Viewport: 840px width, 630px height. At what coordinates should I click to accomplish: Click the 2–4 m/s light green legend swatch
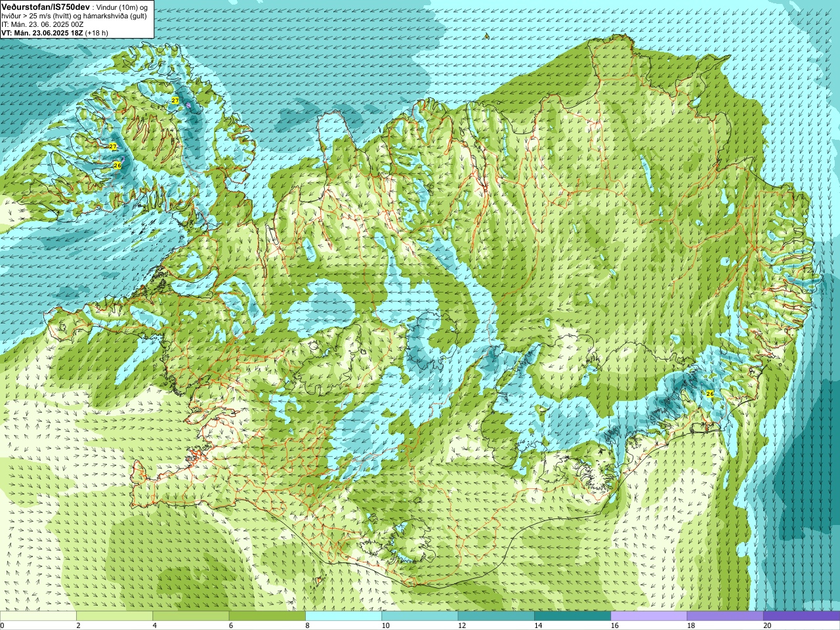point(114,616)
